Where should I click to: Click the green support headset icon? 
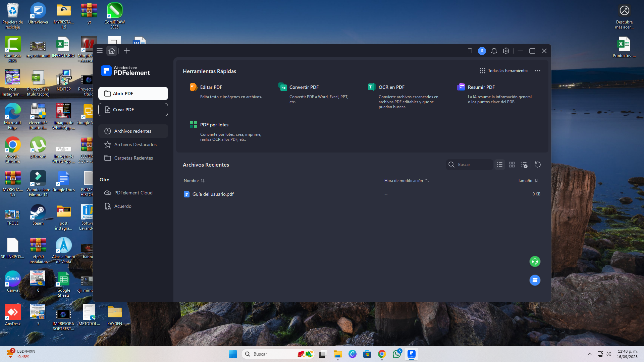tap(535, 261)
